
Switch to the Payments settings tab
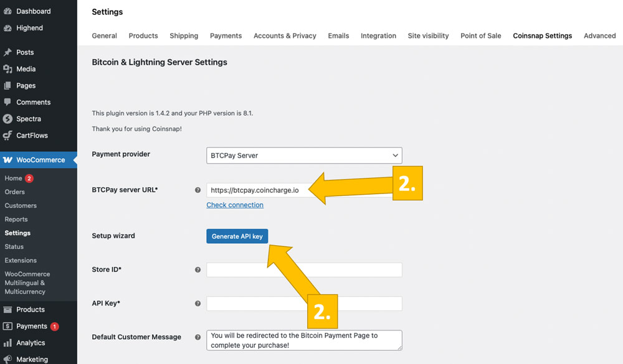[x=226, y=35]
